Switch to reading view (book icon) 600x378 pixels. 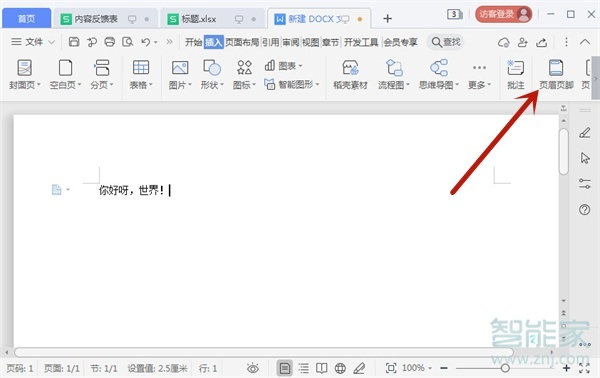321,368
